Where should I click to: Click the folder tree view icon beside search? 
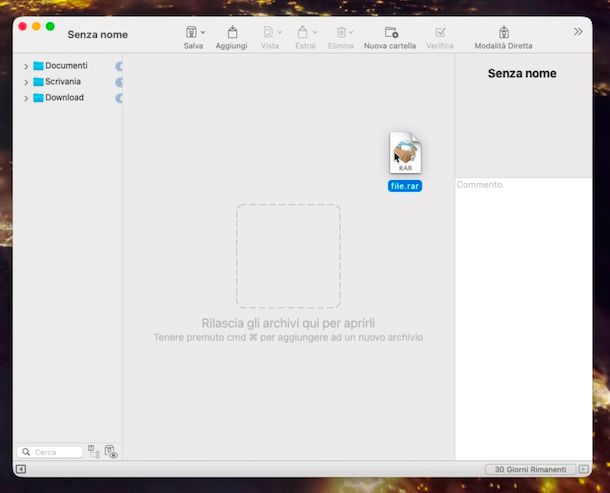[x=94, y=452]
